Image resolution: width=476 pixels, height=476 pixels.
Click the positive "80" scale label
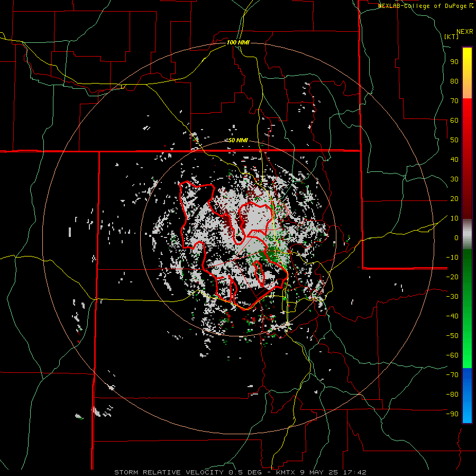pyautogui.click(x=454, y=81)
